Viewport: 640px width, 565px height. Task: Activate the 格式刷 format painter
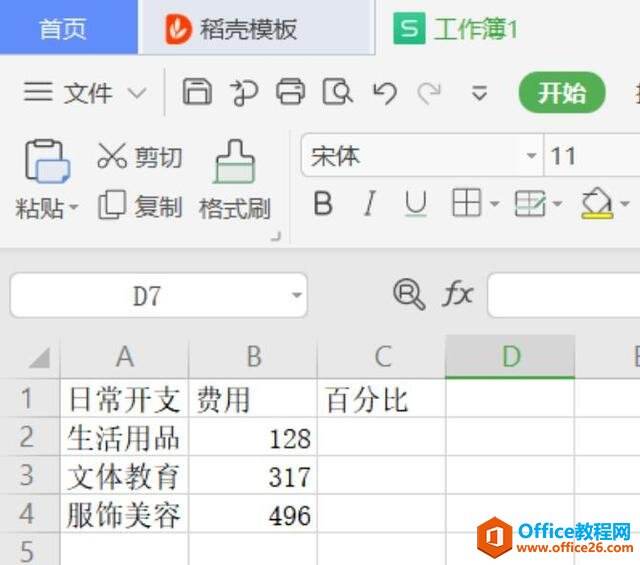pyautogui.click(x=234, y=180)
